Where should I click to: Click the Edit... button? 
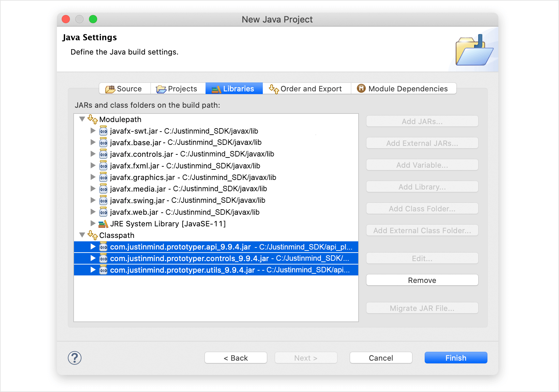click(x=422, y=258)
